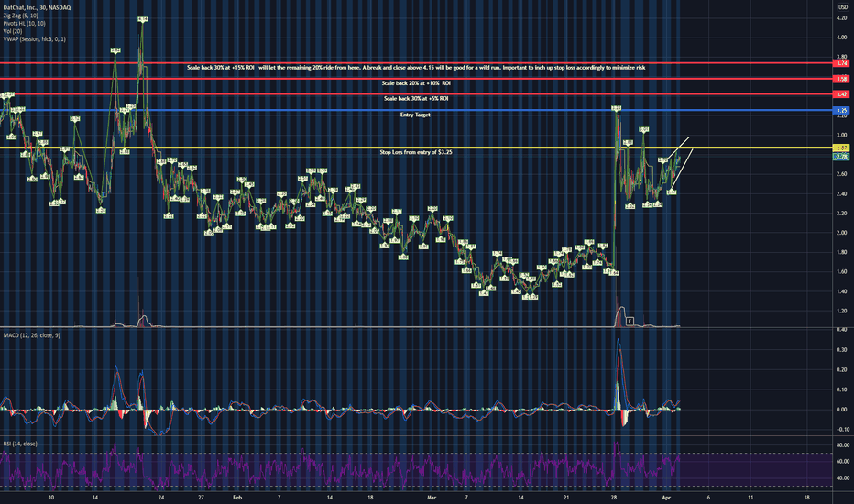The width and height of the screenshot is (854, 504).
Task: Click the '24' date label on time axis
Action: point(160,498)
